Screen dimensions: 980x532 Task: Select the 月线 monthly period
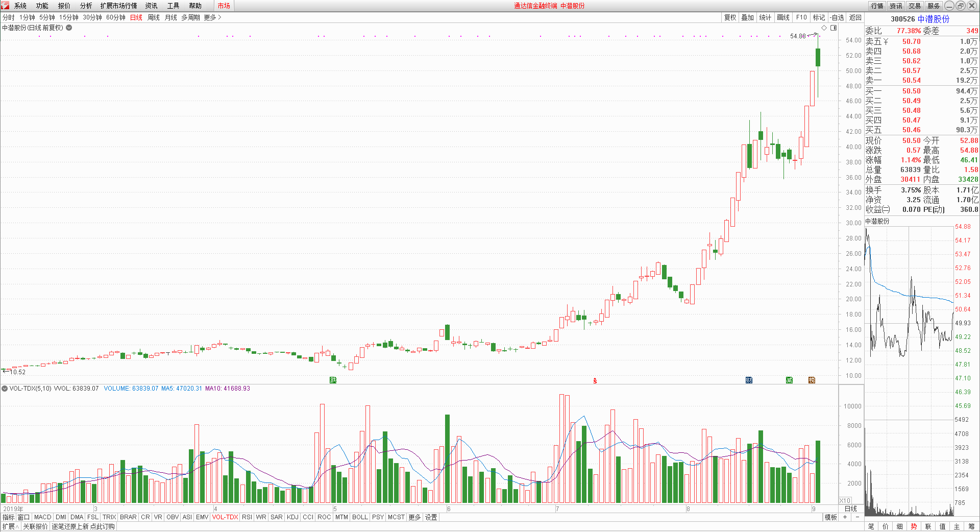point(171,17)
